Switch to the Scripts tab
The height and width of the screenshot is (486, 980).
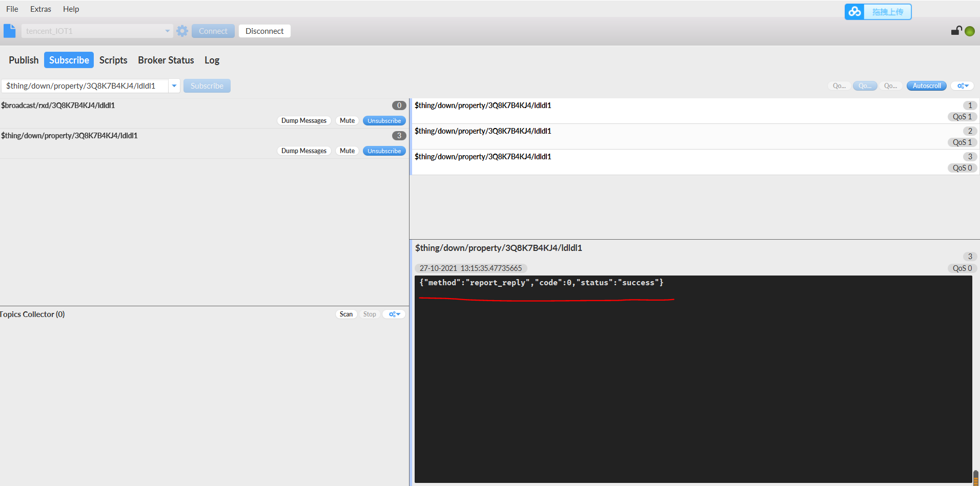[x=113, y=60]
